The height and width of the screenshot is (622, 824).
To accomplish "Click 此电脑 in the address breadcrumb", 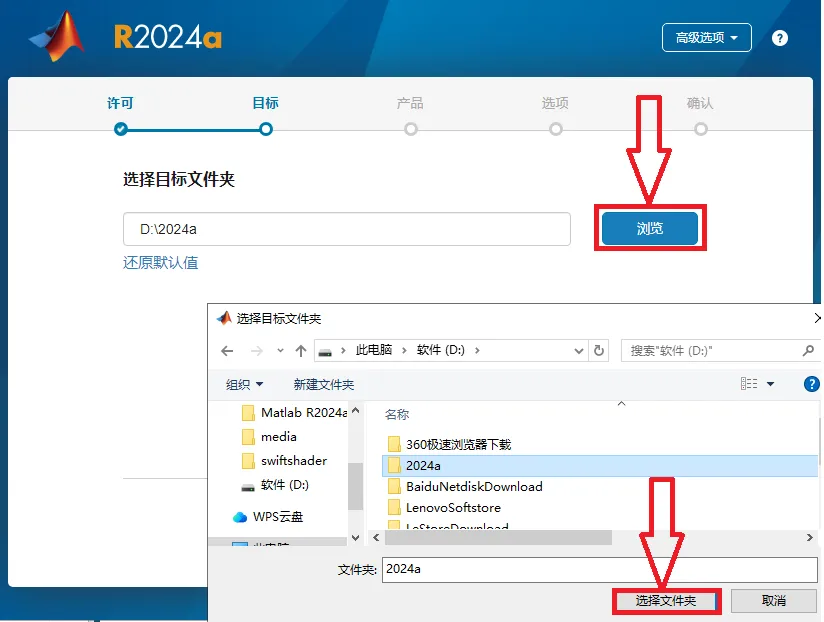I will pyautogui.click(x=374, y=350).
